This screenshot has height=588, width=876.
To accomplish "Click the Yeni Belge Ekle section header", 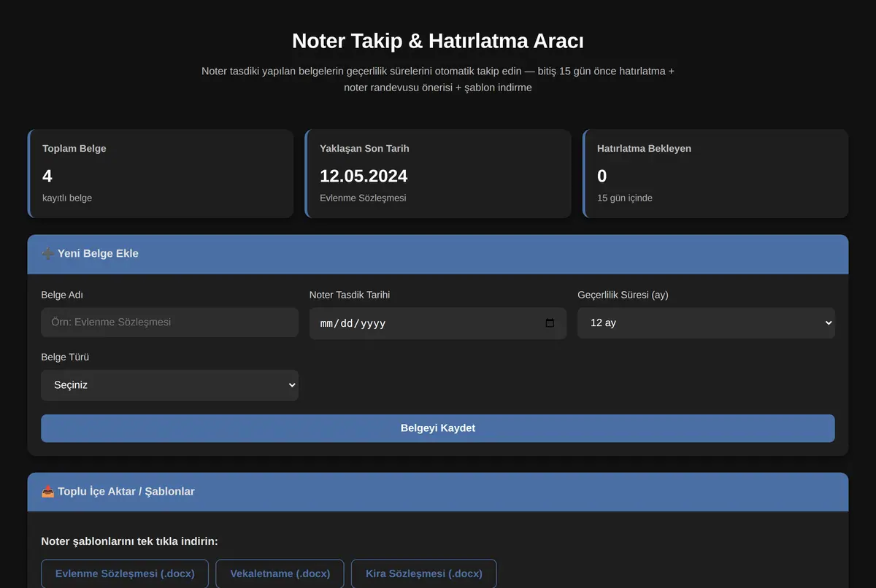I will (438, 254).
